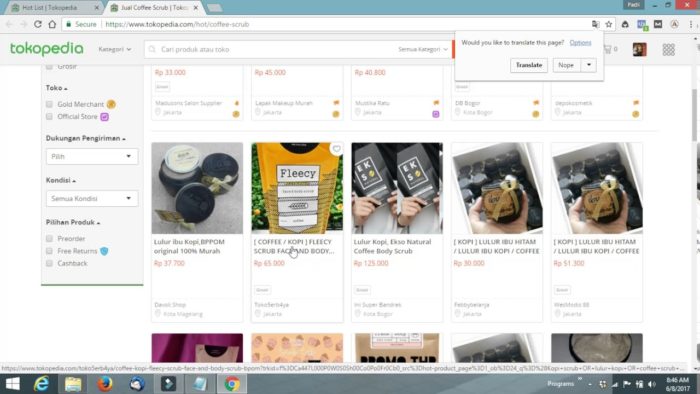700x394 pixels.
Task: Click the black extension icon after the star
Action: coord(625,24)
